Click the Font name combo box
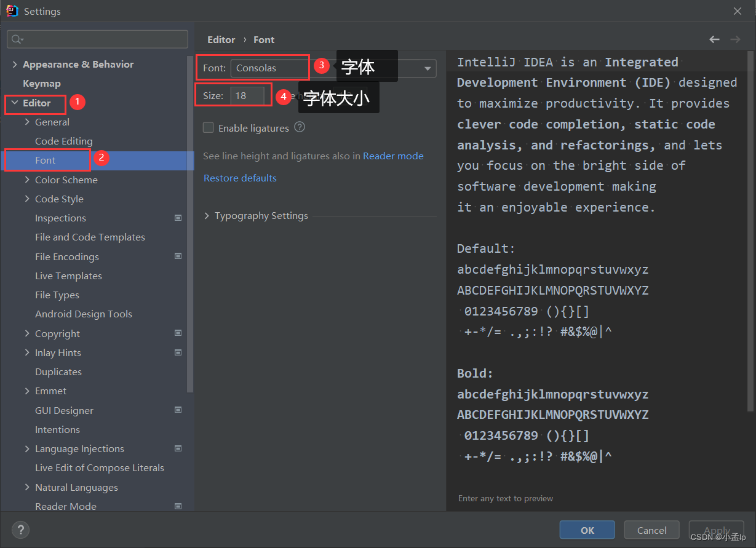 (333, 68)
